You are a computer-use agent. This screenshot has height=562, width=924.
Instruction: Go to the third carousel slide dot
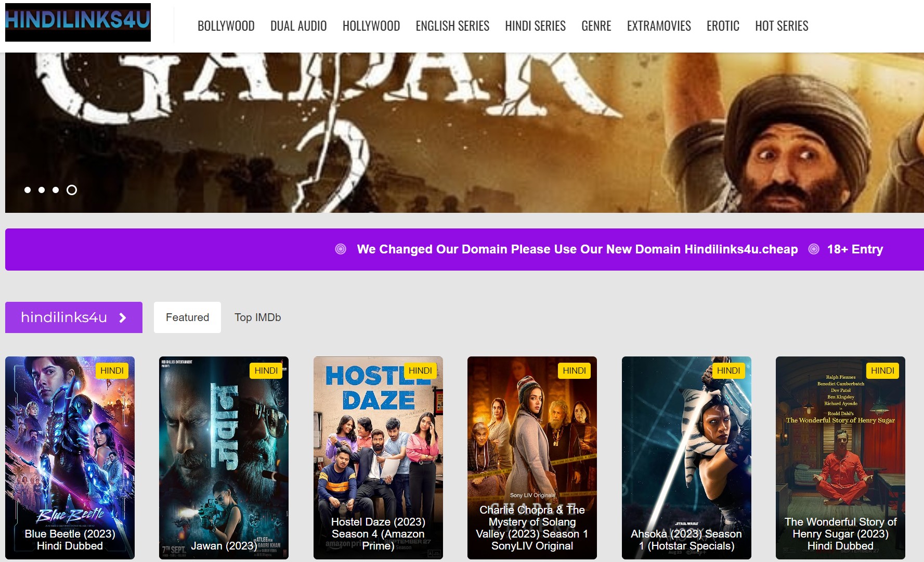tap(56, 190)
